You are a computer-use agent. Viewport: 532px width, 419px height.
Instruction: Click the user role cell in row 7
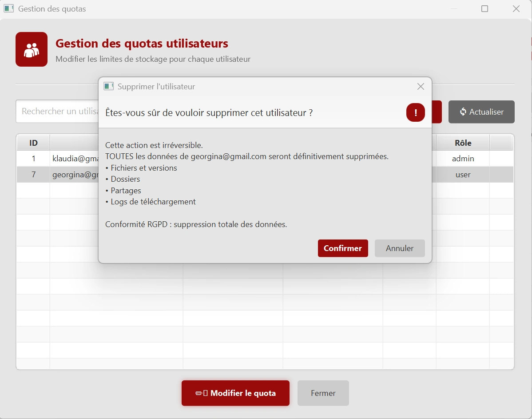click(463, 175)
